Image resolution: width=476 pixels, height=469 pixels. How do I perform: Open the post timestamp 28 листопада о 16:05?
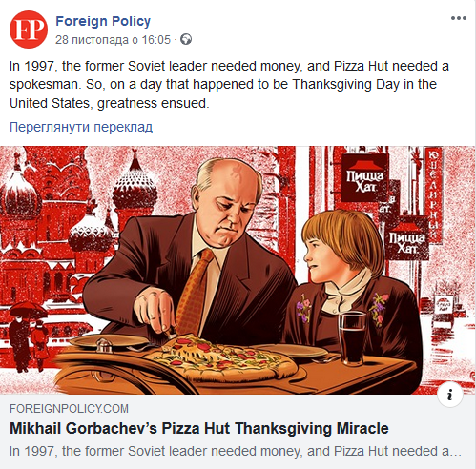113,40
